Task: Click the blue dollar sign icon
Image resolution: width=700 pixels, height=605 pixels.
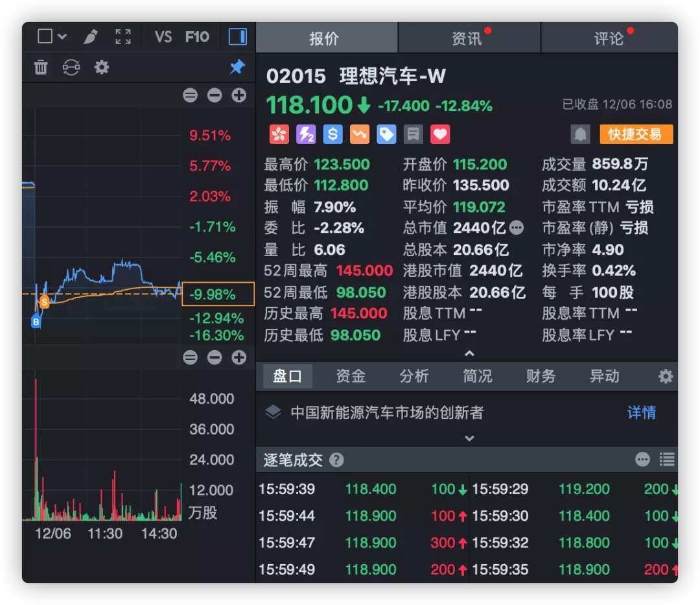Action: tap(332, 134)
